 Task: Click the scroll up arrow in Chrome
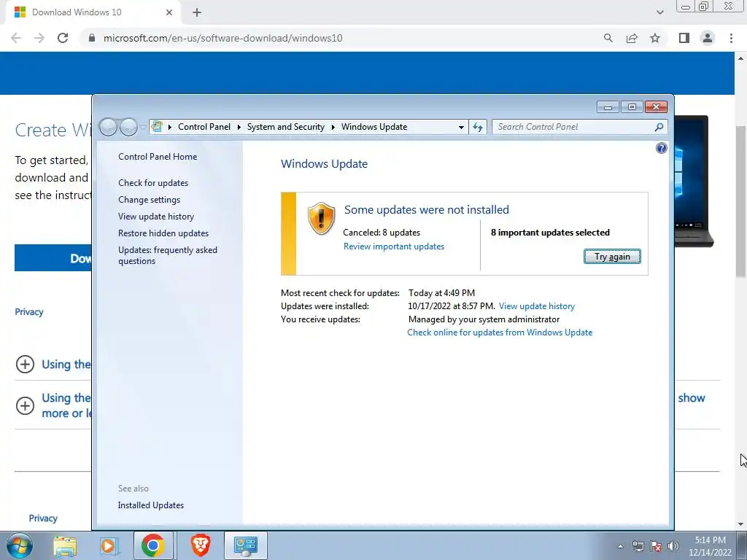[x=740, y=58]
